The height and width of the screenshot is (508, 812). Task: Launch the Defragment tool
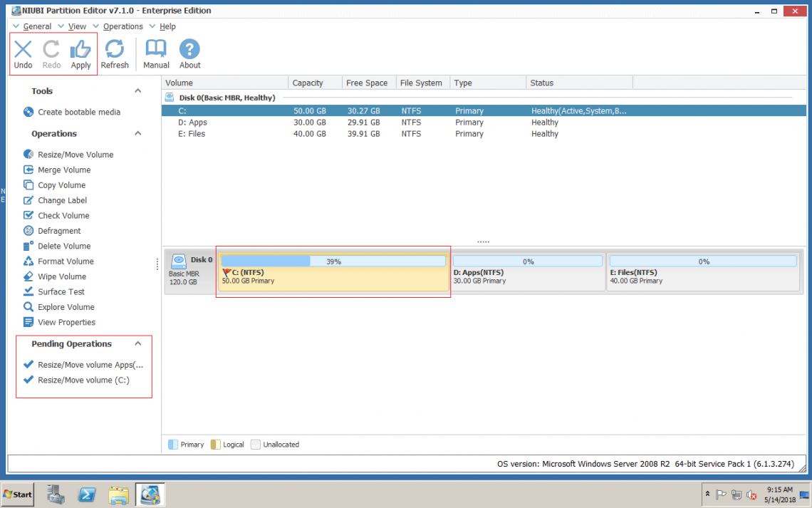pyautogui.click(x=57, y=230)
